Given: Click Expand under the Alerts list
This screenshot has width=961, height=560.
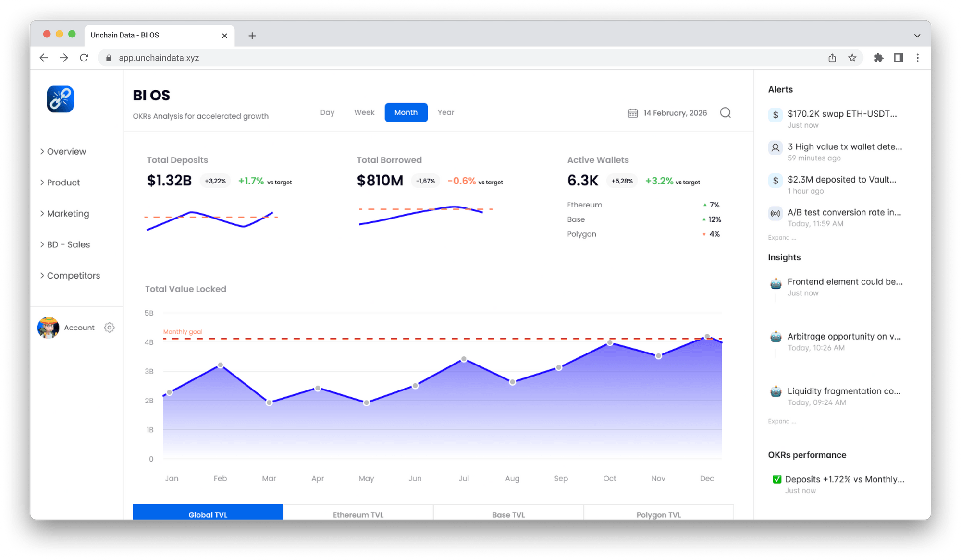Looking at the screenshot, I should pos(781,237).
